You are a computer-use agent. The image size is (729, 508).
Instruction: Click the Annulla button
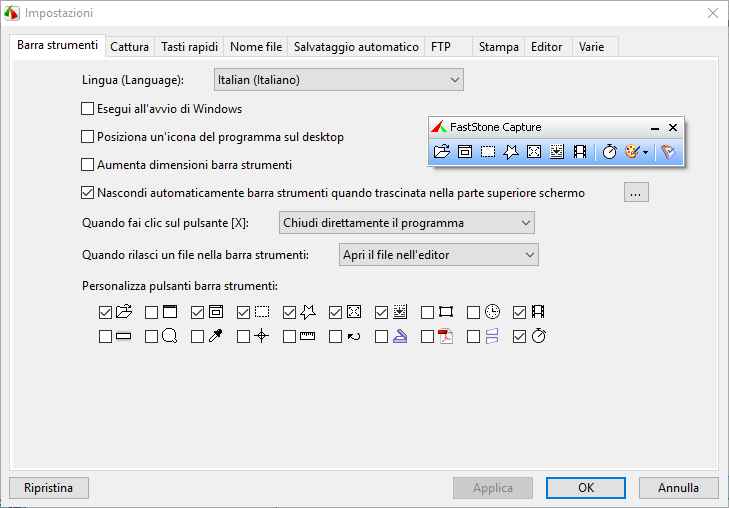(678, 488)
